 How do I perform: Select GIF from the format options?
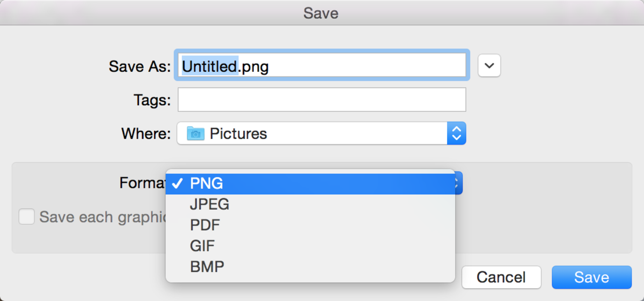[202, 246]
